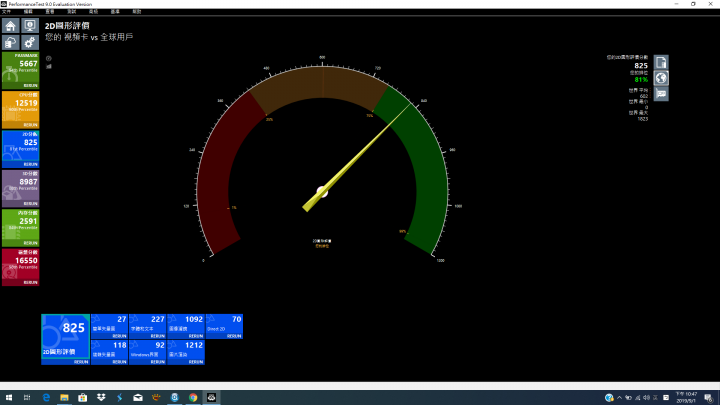Select the simple vectors tile showing 27
The image size is (720, 405).
109,326
